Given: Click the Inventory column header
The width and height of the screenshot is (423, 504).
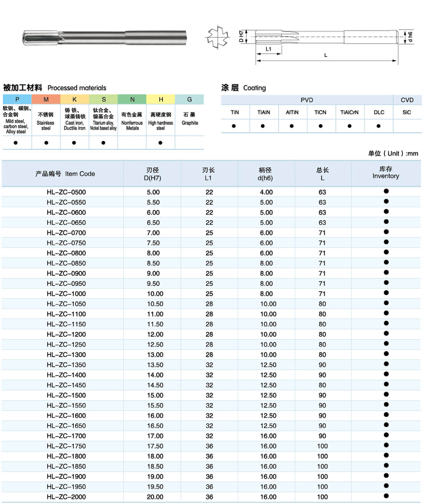Looking at the screenshot, I should pyautogui.click(x=386, y=173).
